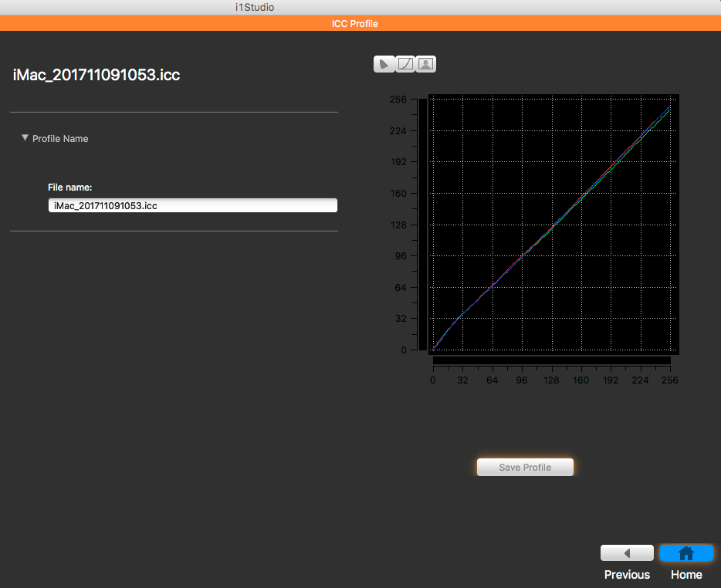Click the Home text label
The height and width of the screenshot is (588, 721).
click(686, 575)
